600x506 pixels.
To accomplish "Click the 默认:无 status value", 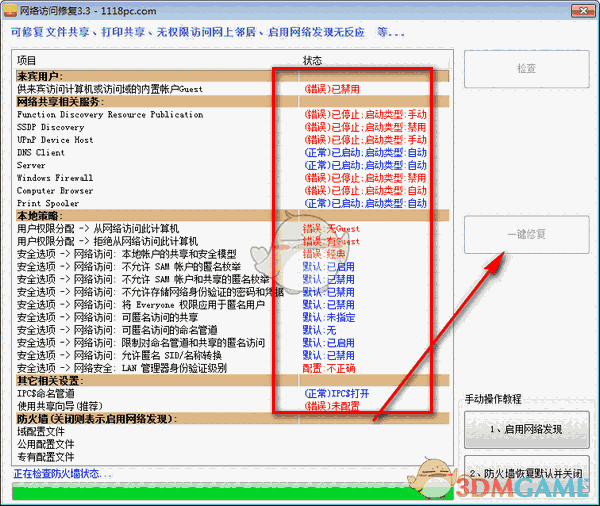I will [x=319, y=330].
